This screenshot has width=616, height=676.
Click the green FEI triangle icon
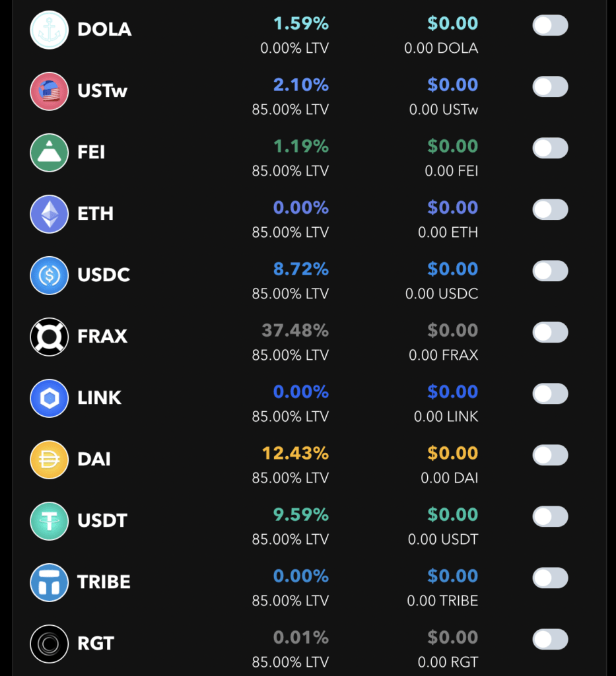pyautogui.click(x=49, y=152)
